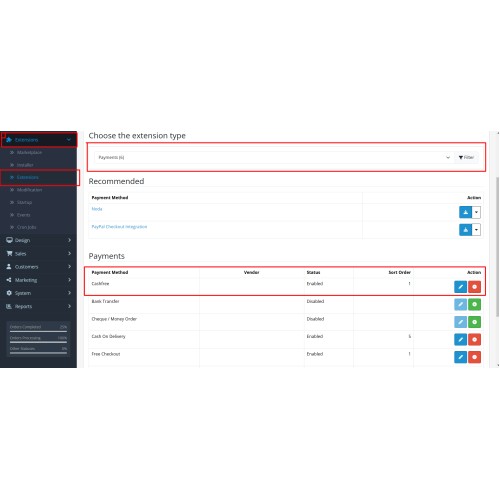
Task: Open the PayPal Checkout Integration link
Action: point(119,227)
